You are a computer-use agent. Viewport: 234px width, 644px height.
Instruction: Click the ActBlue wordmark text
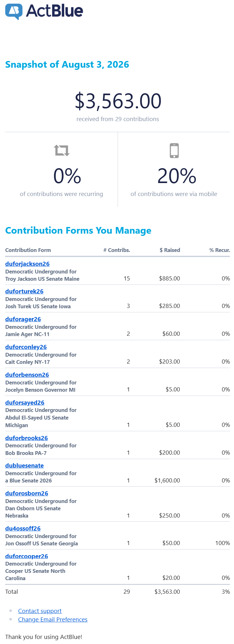click(55, 11)
